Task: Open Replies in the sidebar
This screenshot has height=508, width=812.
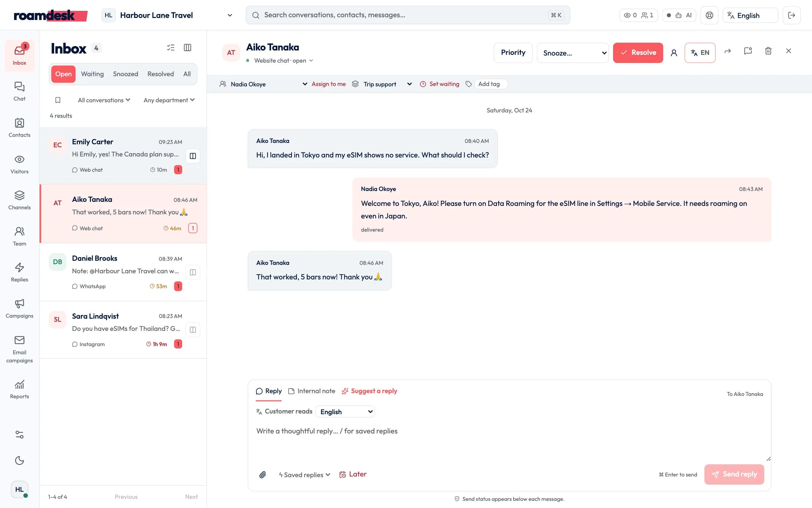Action: click(x=19, y=272)
